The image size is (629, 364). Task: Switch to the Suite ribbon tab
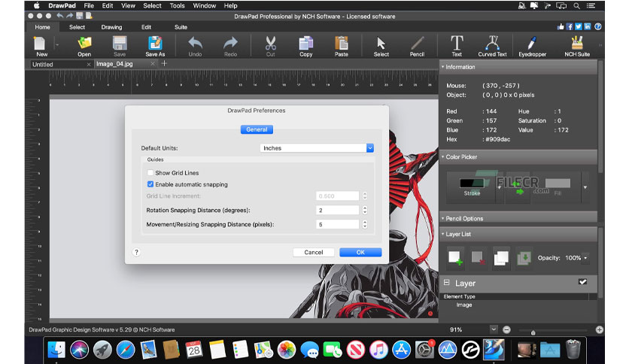(181, 27)
